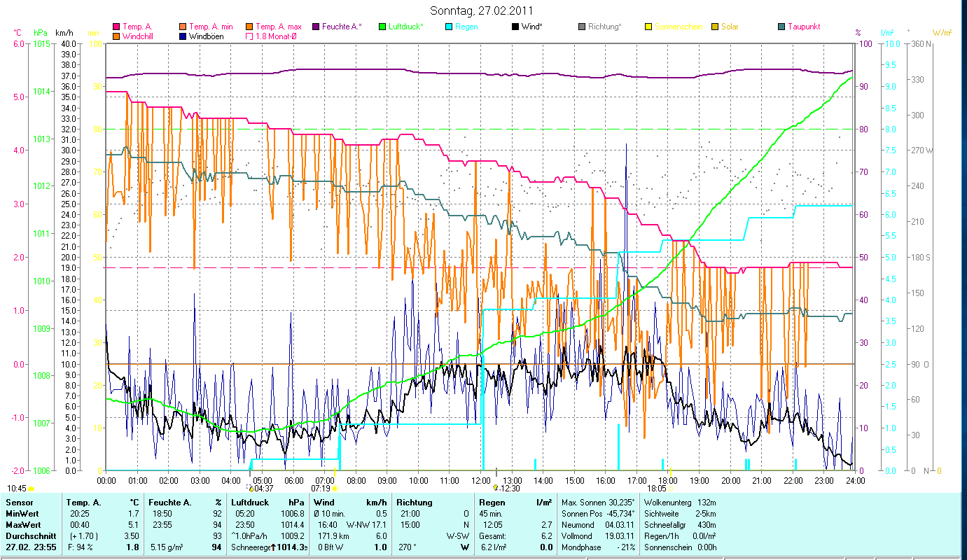This screenshot has height=560, width=967.
Task: Click the sunset marker at 18:05
Action: pos(670,488)
